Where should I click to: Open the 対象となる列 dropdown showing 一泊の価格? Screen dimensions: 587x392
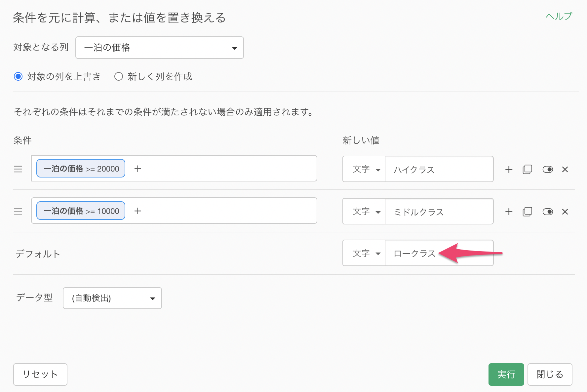(159, 48)
